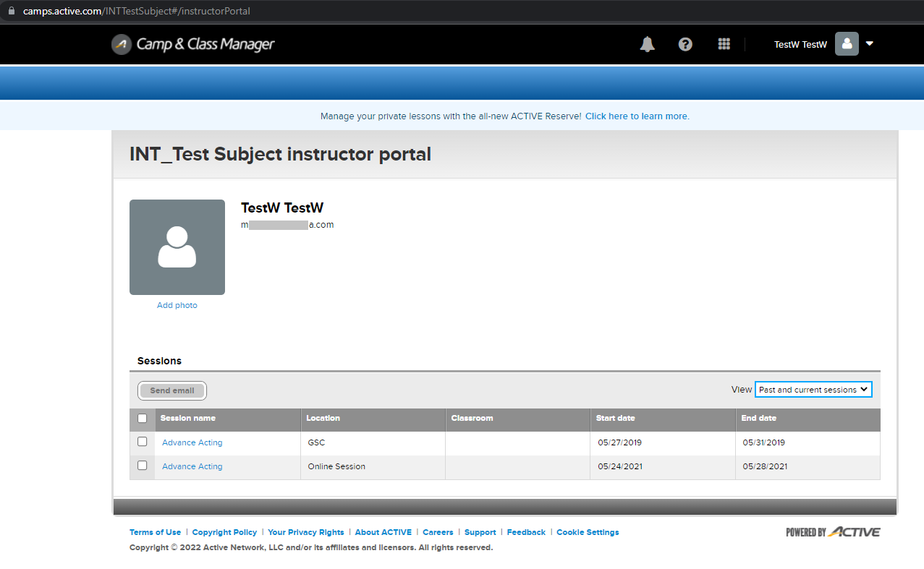Image resolution: width=924 pixels, height=569 pixels.
Task: Click the large profile photo placeholder
Action: (177, 247)
